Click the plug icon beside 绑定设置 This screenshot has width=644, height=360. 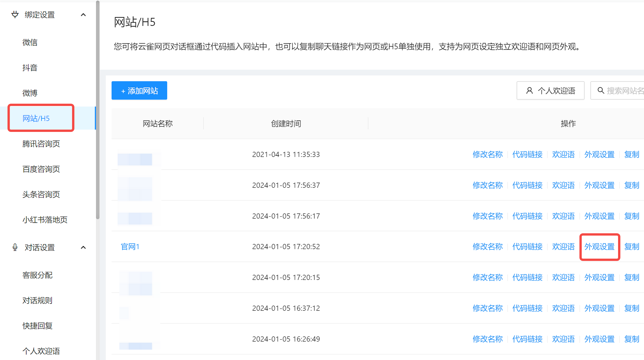click(15, 14)
